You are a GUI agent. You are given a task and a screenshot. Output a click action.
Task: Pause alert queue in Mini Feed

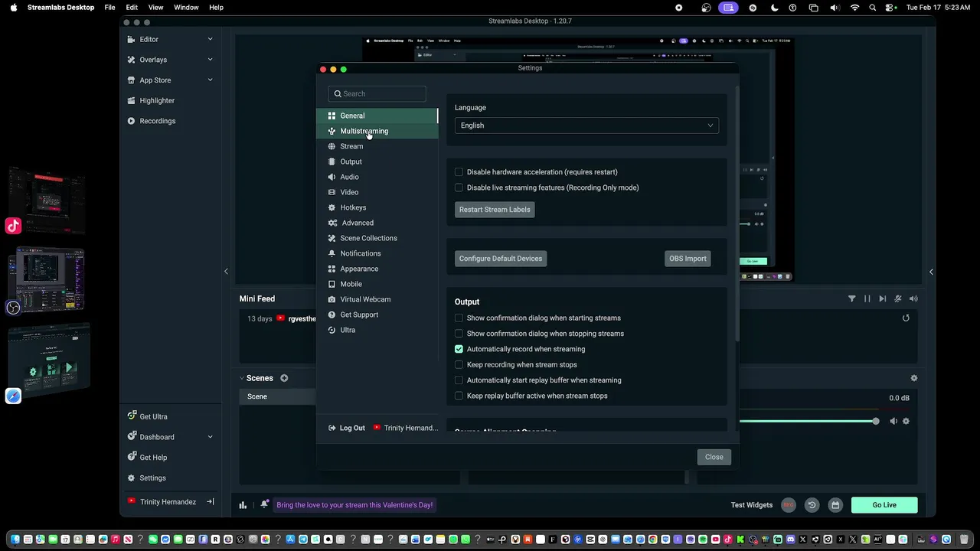click(x=867, y=298)
